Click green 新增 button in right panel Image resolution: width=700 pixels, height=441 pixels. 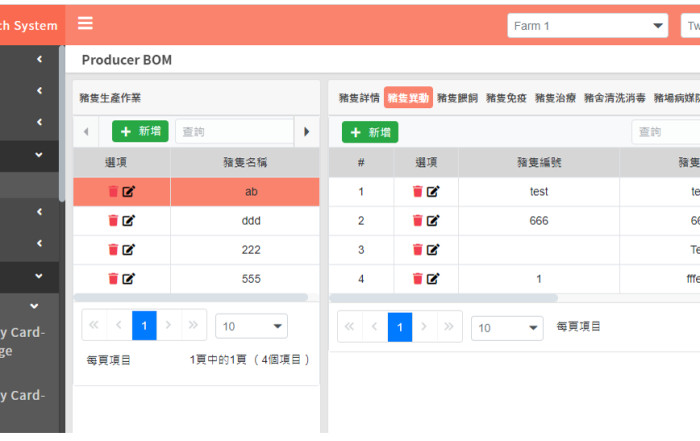point(369,132)
